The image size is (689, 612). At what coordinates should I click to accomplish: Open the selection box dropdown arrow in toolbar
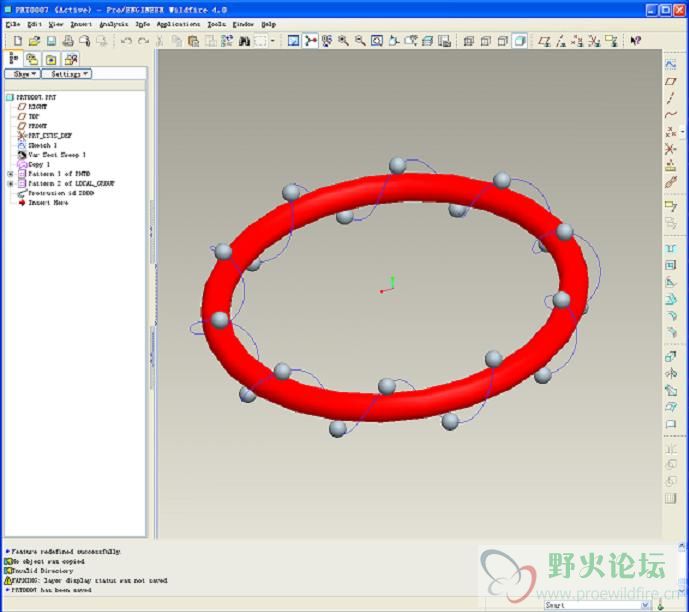(273, 41)
